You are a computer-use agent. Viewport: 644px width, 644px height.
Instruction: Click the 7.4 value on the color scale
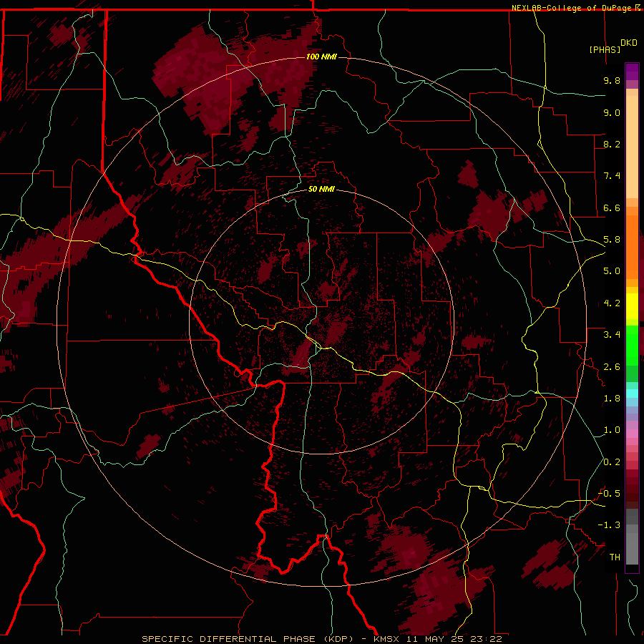[x=612, y=176]
